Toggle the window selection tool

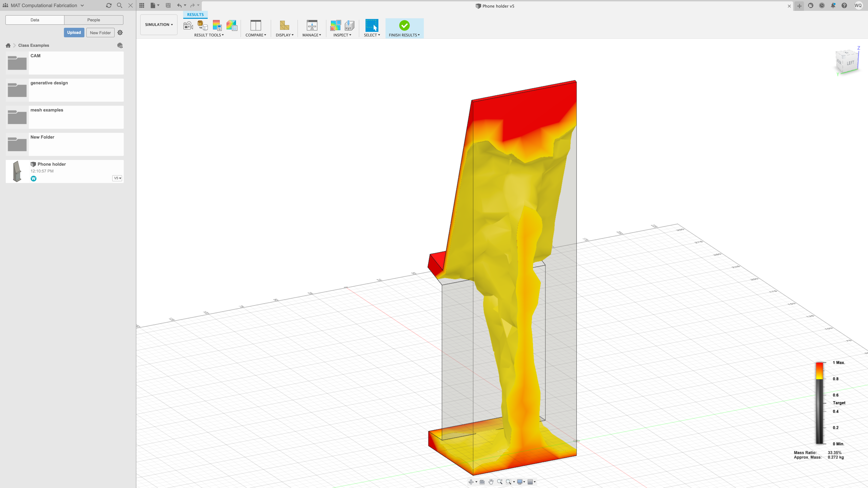click(372, 26)
